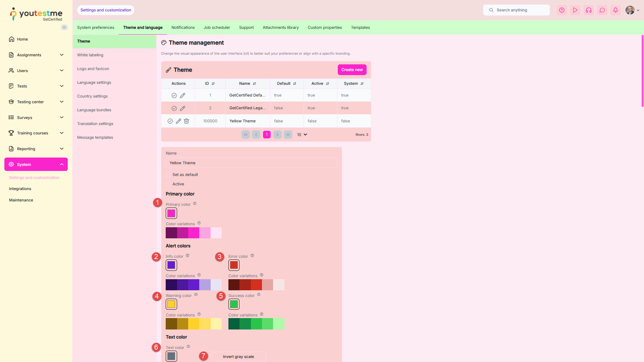Collapse the sidebar with double-arrow icon
644x362 pixels.
[x=64, y=27]
